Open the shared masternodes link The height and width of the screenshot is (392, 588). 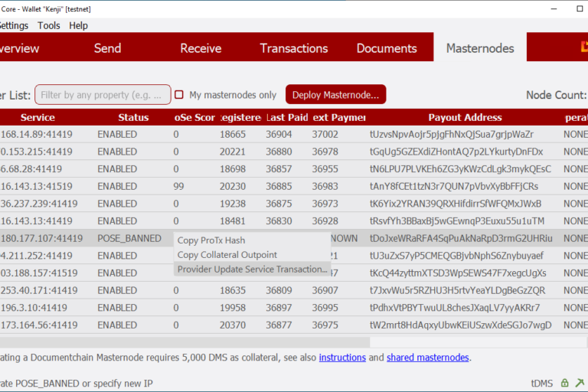[426, 358]
